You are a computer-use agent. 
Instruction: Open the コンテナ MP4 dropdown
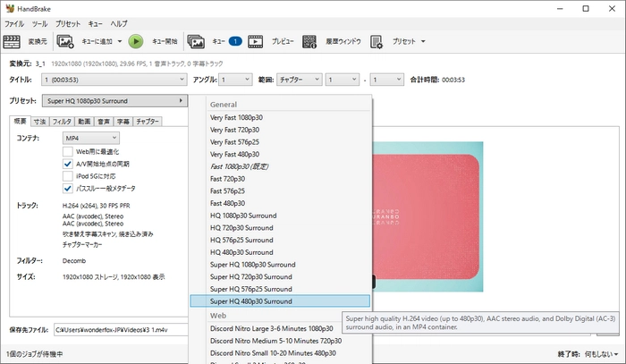(90, 138)
